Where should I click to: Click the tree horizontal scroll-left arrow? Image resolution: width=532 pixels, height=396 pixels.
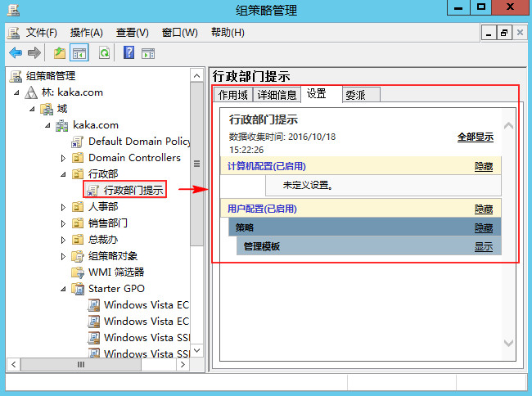coord(14,364)
